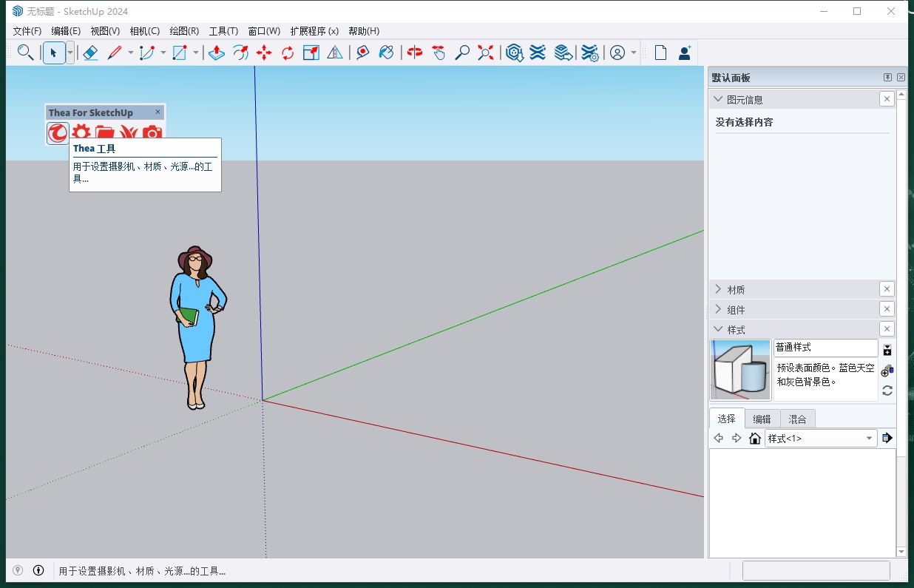Open the 视图(V) menu
The image size is (914, 588).
pyautogui.click(x=105, y=31)
